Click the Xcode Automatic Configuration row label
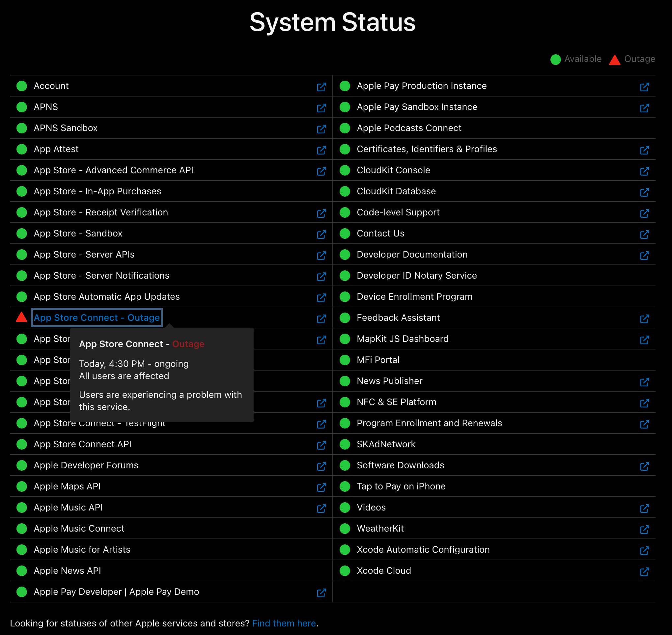The height and width of the screenshot is (635, 672). [423, 549]
